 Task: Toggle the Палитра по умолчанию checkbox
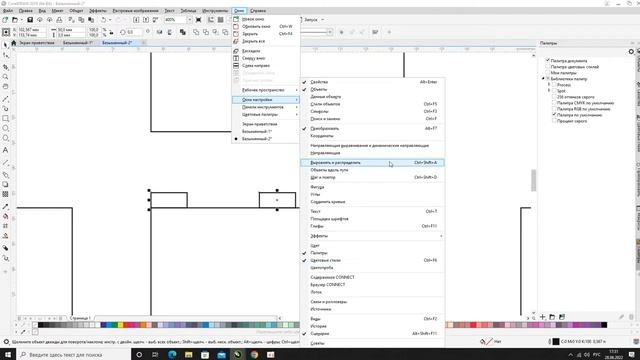pyautogui.click(x=554, y=115)
